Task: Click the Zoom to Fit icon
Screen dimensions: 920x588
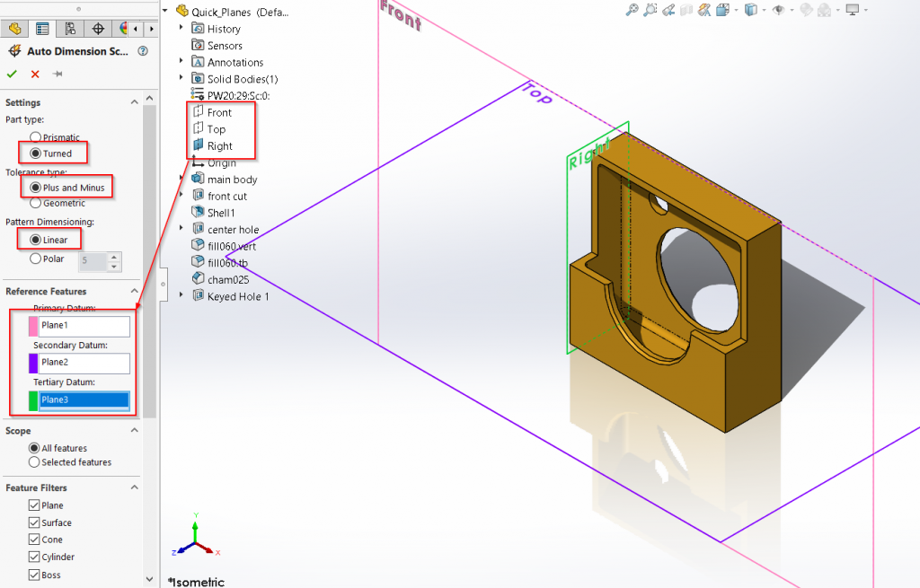Action: (632, 10)
